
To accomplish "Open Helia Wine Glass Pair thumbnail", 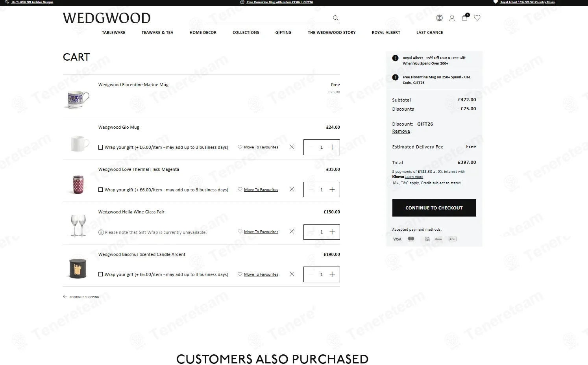I will (78, 226).
